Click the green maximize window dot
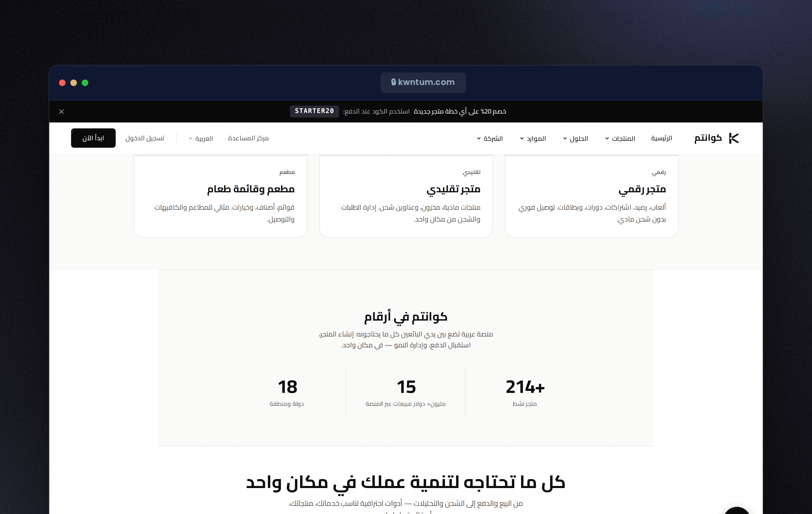 pos(85,83)
